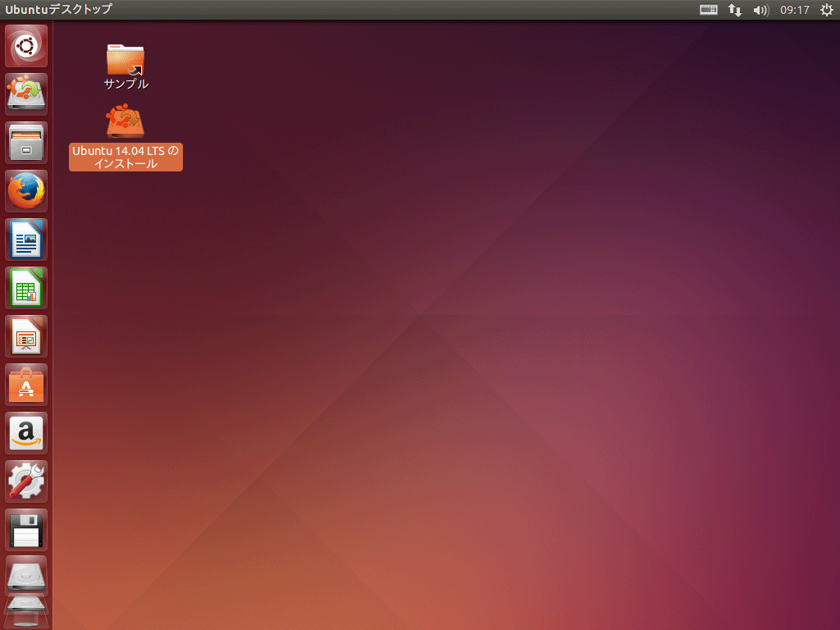This screenshot has height=630, width=840.
Task: Open LibreOffice Writer
Action: pos(26,240)
